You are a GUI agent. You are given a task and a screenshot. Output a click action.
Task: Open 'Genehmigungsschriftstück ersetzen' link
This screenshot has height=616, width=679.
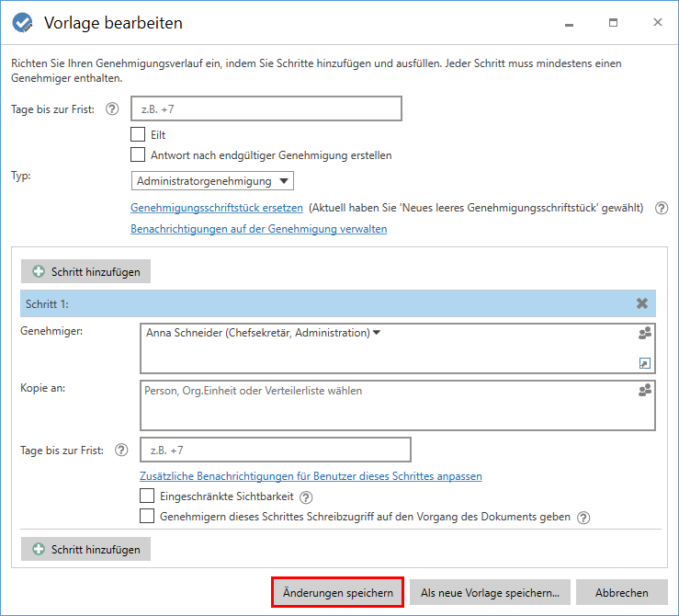point(217,208)
